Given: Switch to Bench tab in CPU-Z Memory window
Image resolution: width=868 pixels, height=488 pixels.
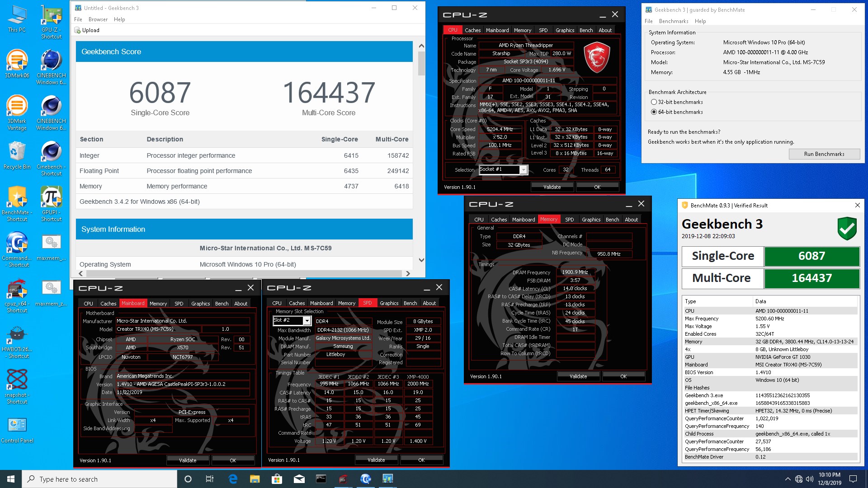Looking at the screenshot, I should click(612, 220).
